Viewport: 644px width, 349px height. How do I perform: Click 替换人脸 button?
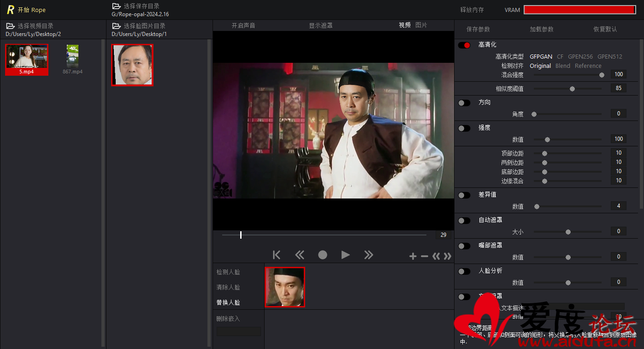228,303
